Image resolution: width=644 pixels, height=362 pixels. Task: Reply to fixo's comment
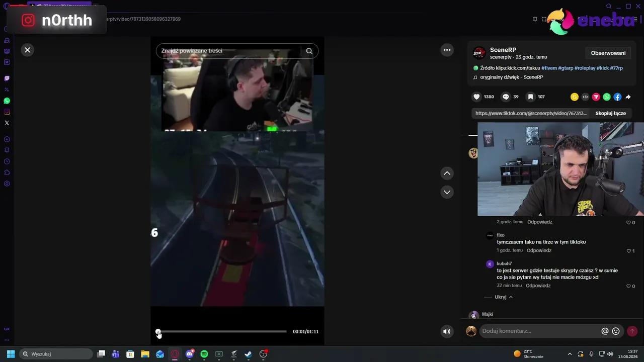(x=539, y=250)
